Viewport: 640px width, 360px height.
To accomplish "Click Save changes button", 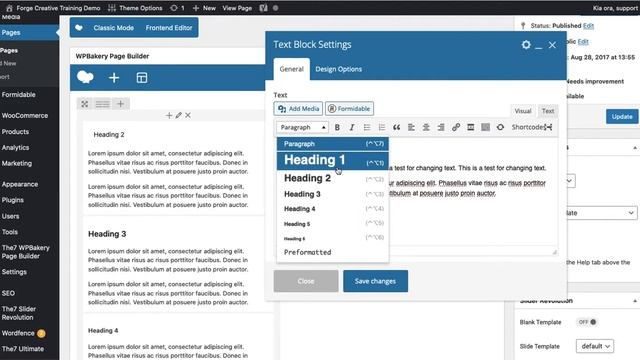I will click(375, 281).
